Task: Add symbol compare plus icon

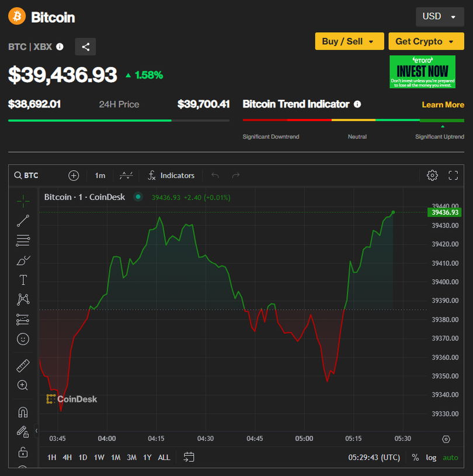Action: pyautogui.click(x=74, y=175)
